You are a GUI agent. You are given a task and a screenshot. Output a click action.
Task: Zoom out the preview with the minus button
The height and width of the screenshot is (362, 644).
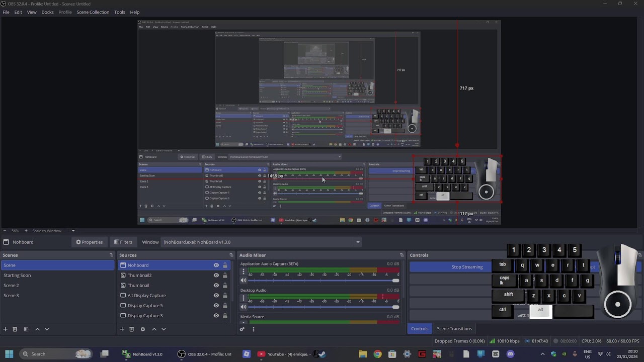click(x=4, y=231)
